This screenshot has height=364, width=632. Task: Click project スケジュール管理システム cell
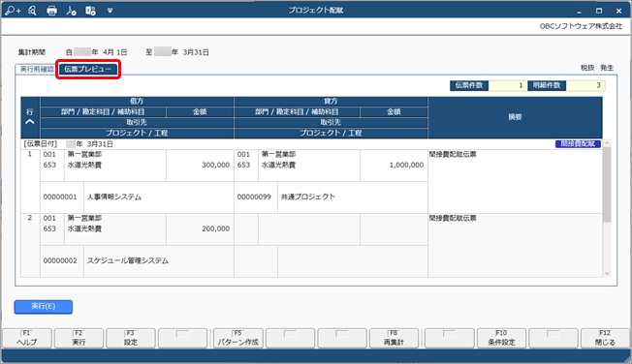[159, 261]
